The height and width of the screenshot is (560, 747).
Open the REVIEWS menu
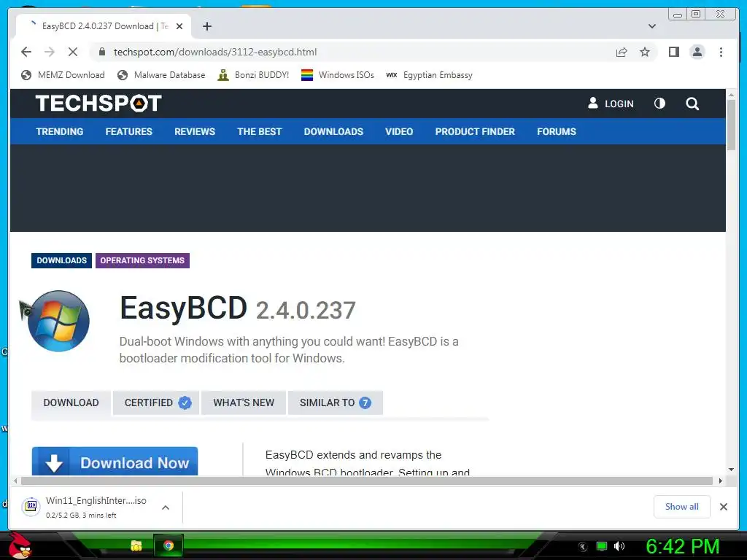click(194, 131)
